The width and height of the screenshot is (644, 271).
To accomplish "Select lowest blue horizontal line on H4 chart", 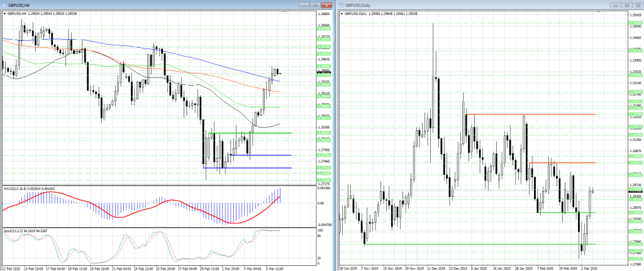I will [x=248, y=168].
